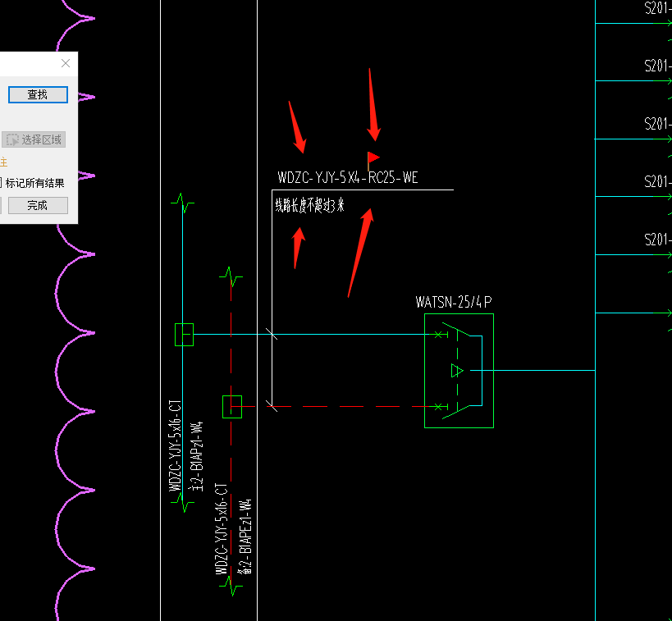Click the upper X contact in the switch

pyautogui.click(x=438, y=335)
